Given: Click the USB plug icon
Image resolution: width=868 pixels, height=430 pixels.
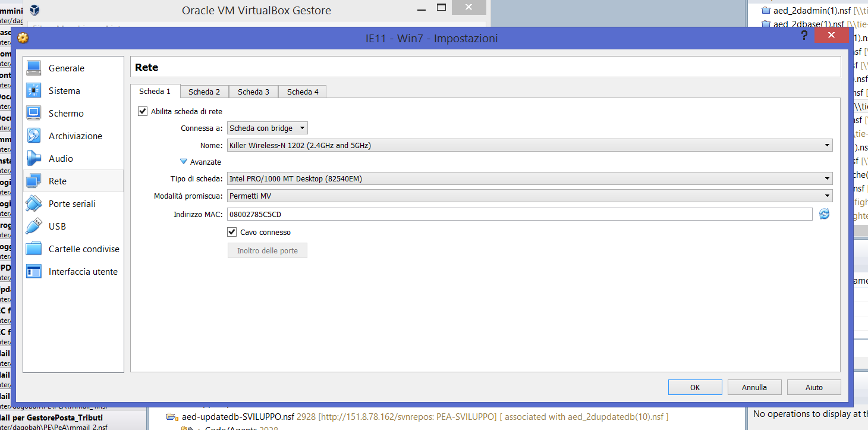Looking at the screenshot, I should (34, 227).
